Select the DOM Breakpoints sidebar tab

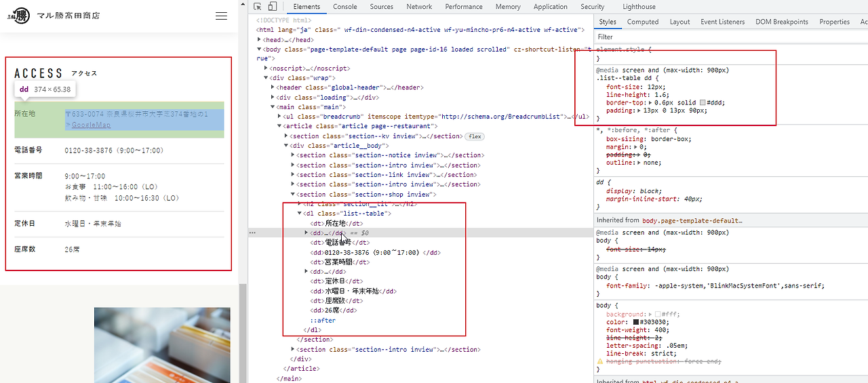click(x=782, y=22)
